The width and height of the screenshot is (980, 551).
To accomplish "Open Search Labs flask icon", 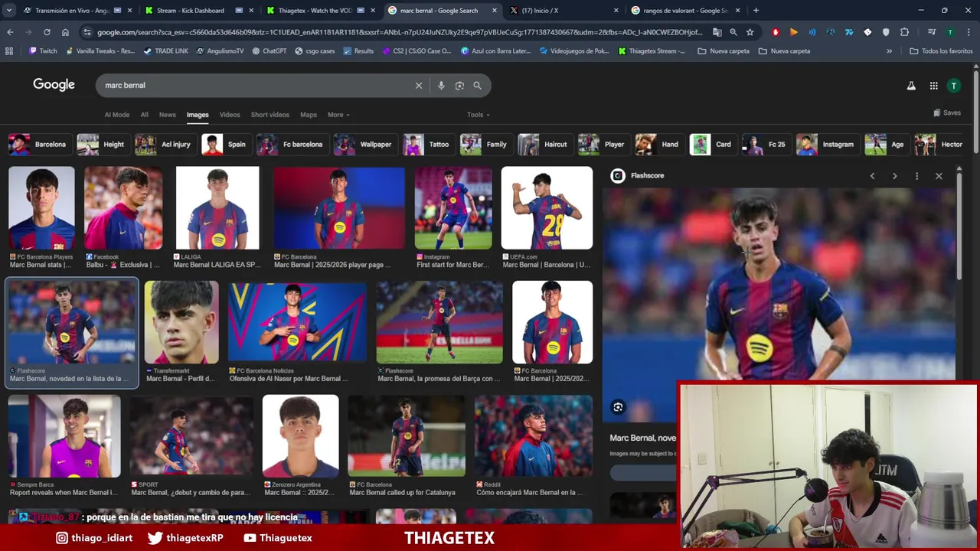I will click(x=911, y=86).
